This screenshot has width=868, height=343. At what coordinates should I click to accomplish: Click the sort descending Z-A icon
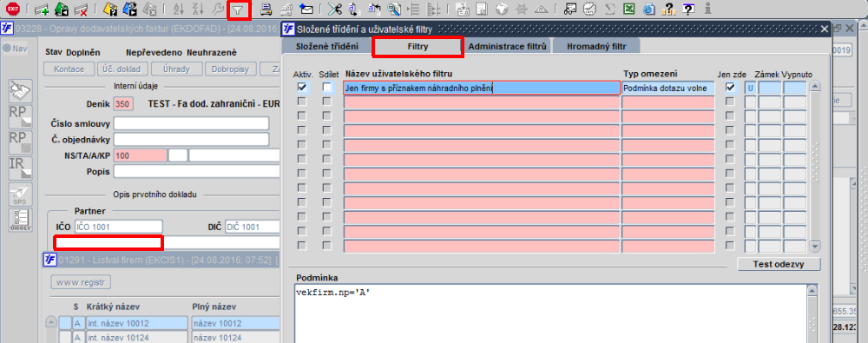[x=198, y=9]
